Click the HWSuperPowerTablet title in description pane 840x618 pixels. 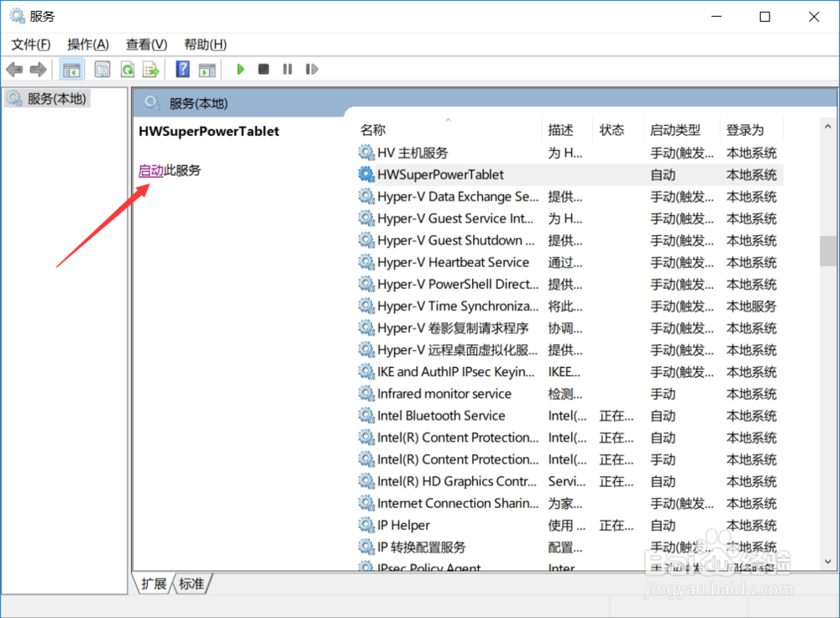[x=209, y=131]
